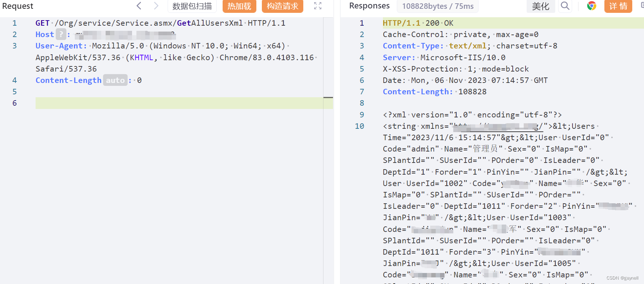
Task: Click the GET request line text
Action: tap(160, 23)
